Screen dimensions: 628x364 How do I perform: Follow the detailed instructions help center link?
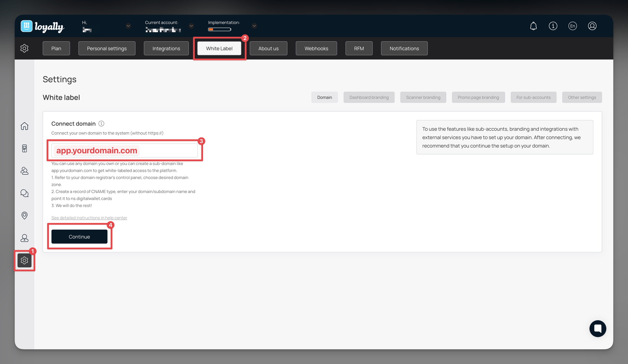point(89,218)
